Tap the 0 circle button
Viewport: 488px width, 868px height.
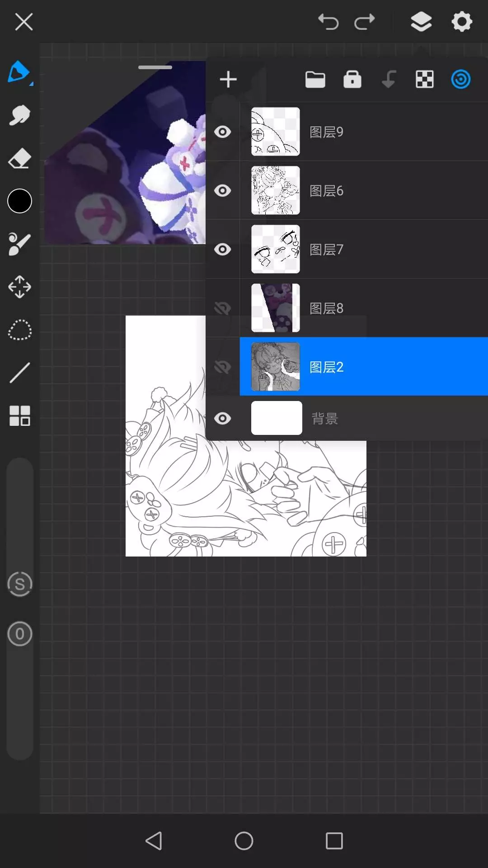tap(20, 634)
